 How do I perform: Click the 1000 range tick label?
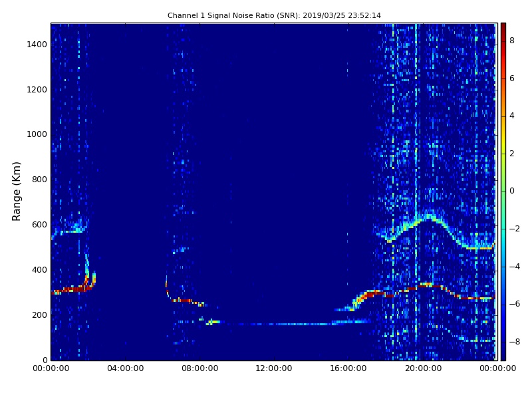click(37, 134)
